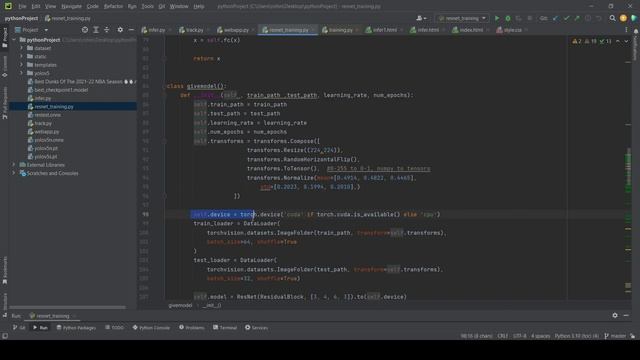The width and height of the screenshot is (640, 360).
Task: Open editor tabs more-options dots
Action: 627,30
